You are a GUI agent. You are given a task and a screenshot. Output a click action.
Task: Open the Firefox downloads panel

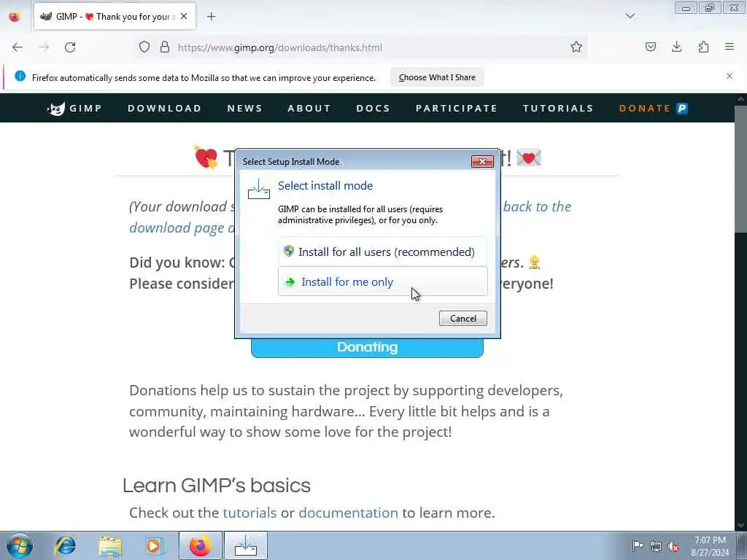(x=676, y=47)
